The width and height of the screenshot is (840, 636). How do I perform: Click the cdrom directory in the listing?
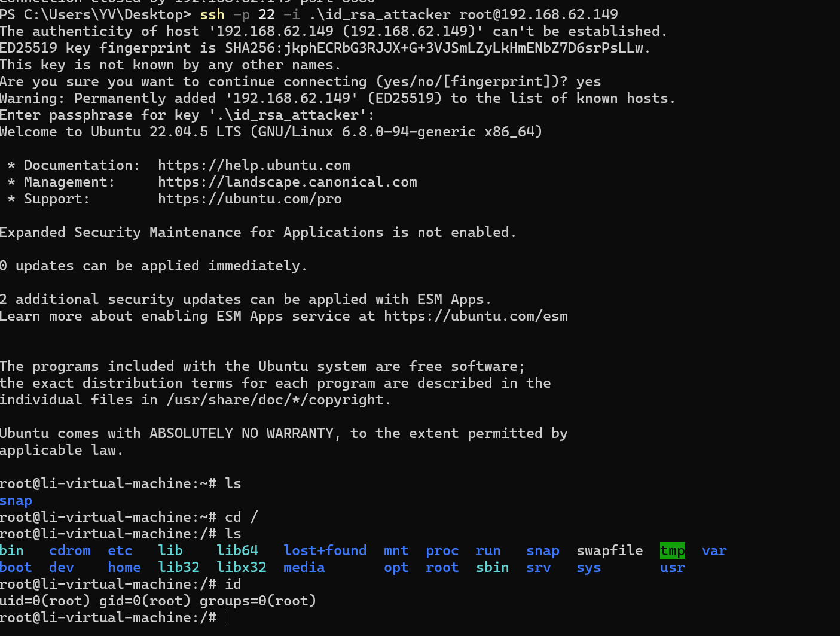(x=70, y=550)
